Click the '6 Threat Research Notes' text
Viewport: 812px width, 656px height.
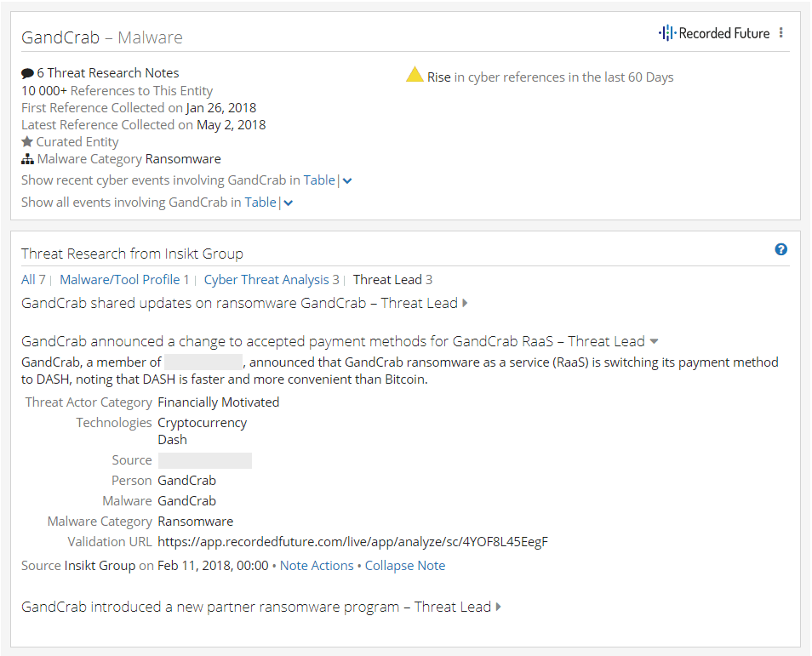coord(108,73)
